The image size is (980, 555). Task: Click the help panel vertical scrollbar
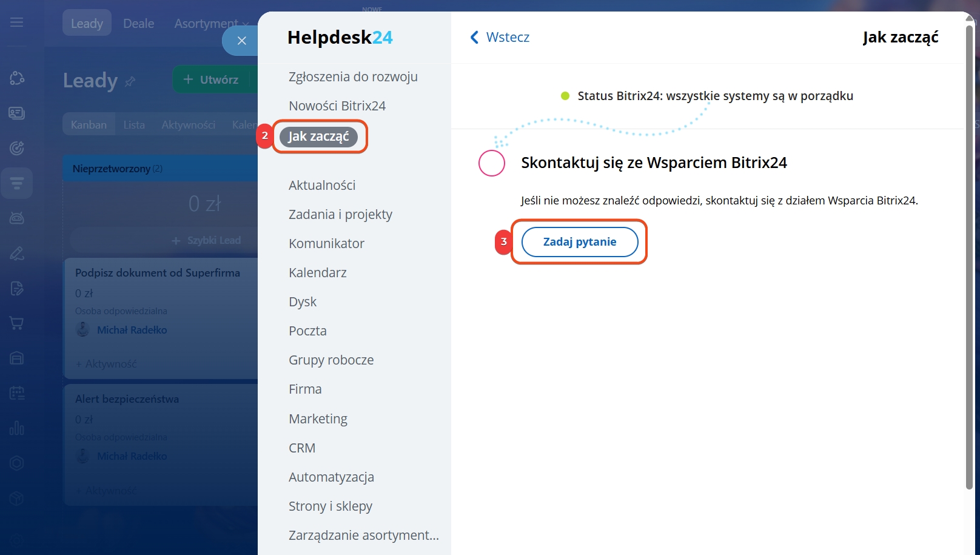[969, 255]
